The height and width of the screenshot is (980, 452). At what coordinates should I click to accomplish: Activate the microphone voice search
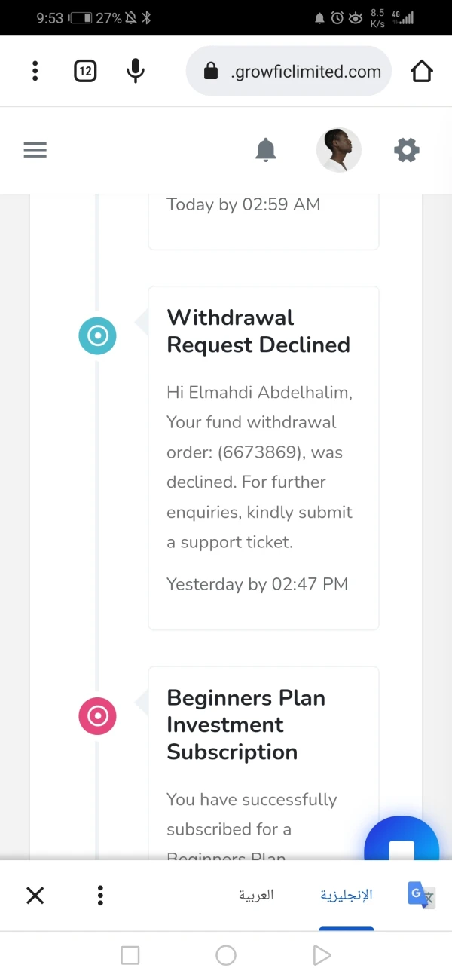pyautogui.click(x=136, y=72)
